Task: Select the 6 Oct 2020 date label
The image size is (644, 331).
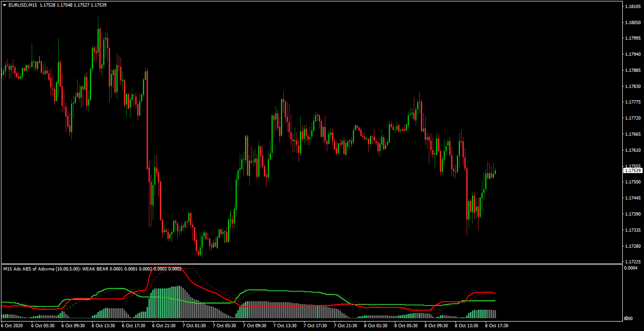Action: pos(12,326)
